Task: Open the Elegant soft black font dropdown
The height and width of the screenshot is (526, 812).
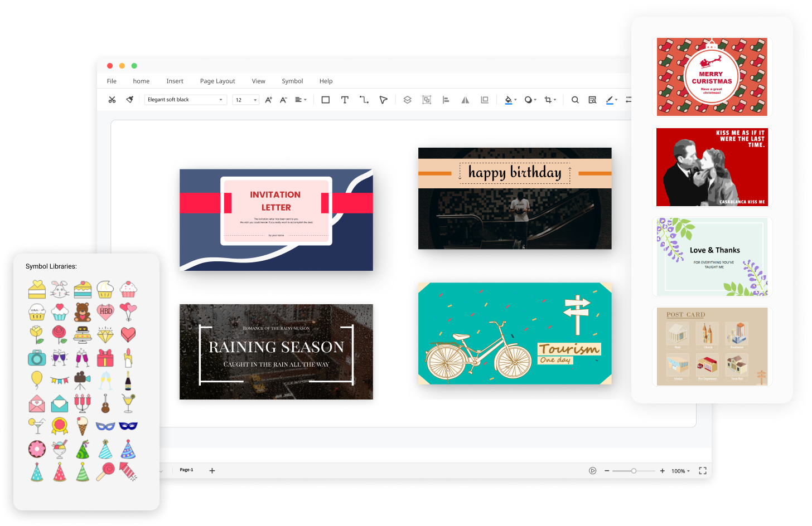Action: [x=186, y=100]
